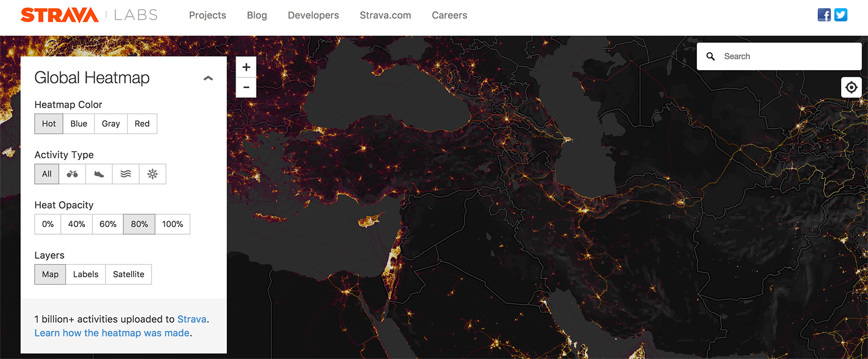
Task: Set heatmap color to Red
Action: coord(142,124)
